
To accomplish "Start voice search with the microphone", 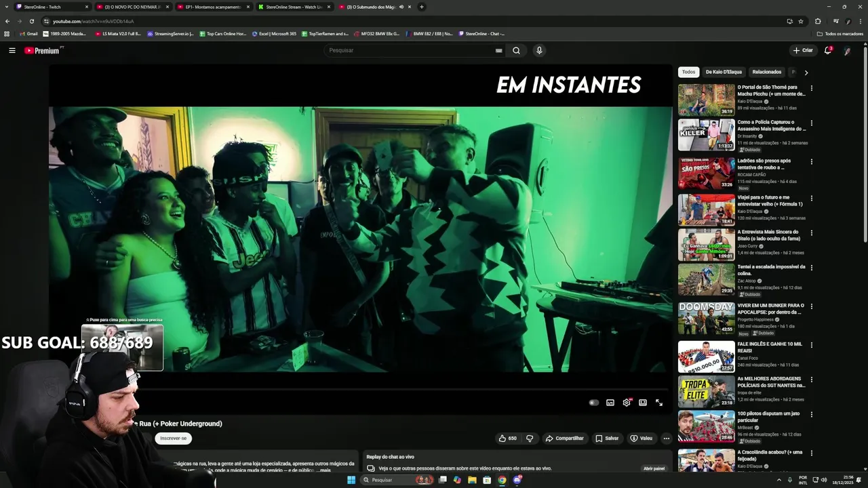I will coord(539,50).
